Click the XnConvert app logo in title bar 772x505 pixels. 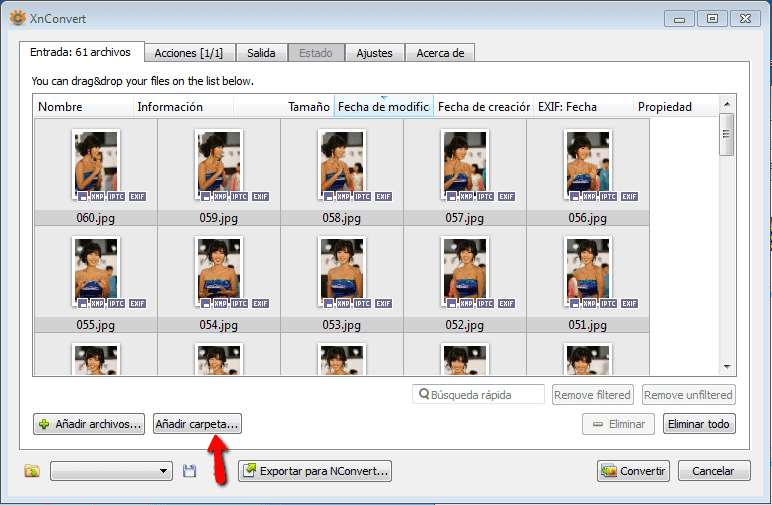pos(18,18)
